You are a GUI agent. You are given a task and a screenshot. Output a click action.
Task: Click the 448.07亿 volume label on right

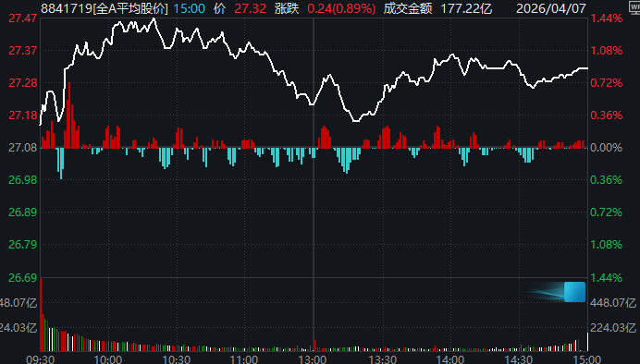(613, 303)
